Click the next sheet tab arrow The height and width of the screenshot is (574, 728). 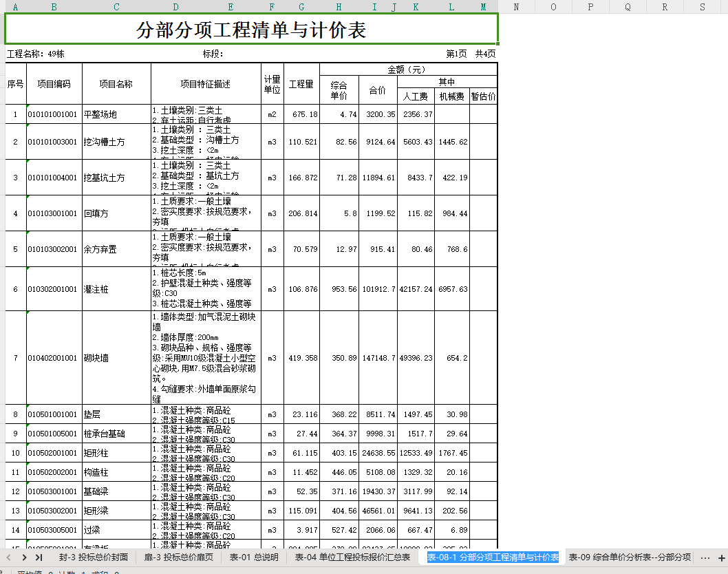[24, 557]
